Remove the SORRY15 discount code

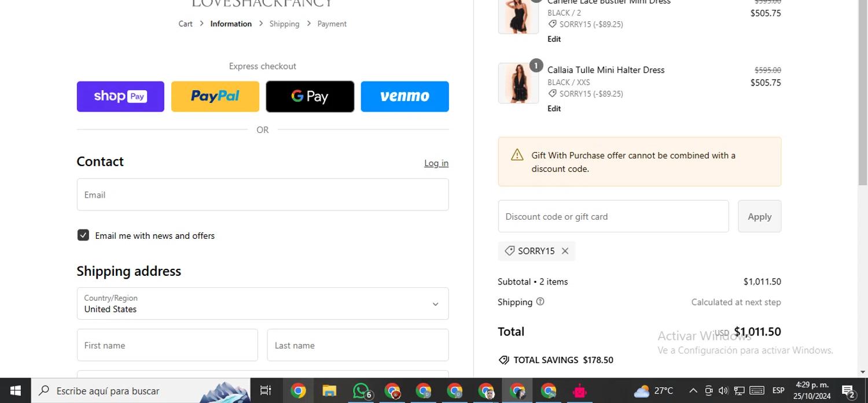565,251
